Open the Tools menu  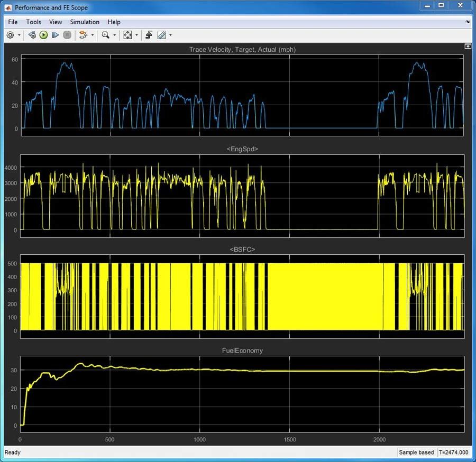pos(33,22)
